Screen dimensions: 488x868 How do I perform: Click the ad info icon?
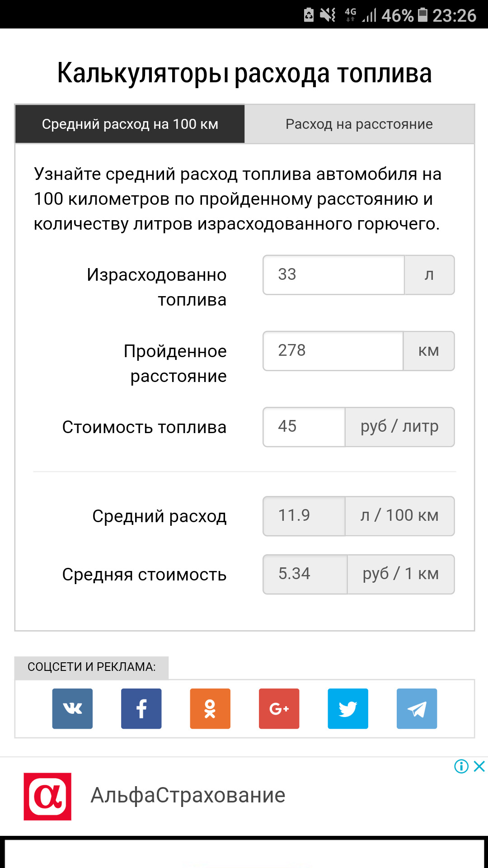click(x=461, y=766)
